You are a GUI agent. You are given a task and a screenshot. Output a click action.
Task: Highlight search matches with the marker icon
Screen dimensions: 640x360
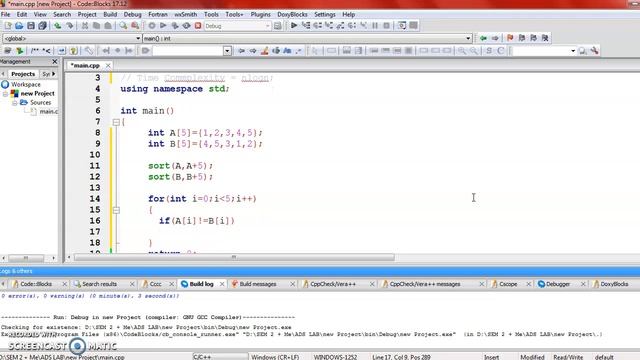(x=264, y=51)
